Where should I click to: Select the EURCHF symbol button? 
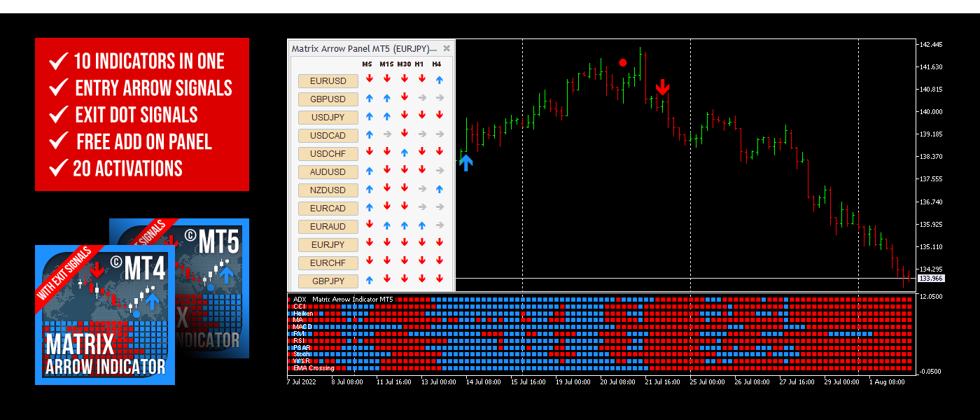click(x=328, y=262)
